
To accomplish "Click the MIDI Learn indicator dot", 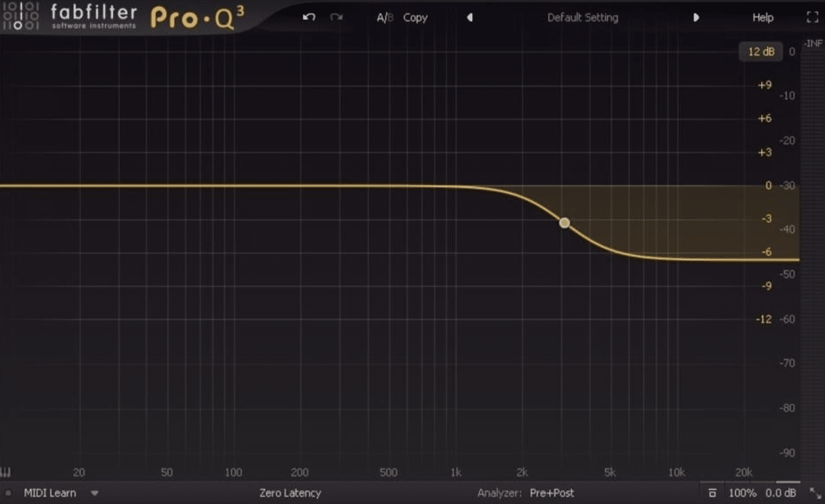I will click(8, 493).
